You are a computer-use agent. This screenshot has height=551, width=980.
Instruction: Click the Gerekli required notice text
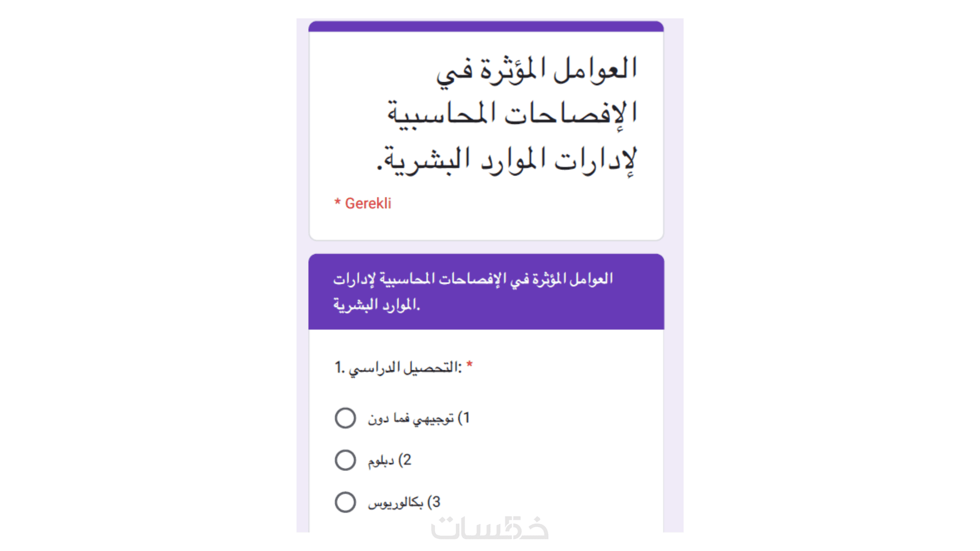click(x=368, y=204)
